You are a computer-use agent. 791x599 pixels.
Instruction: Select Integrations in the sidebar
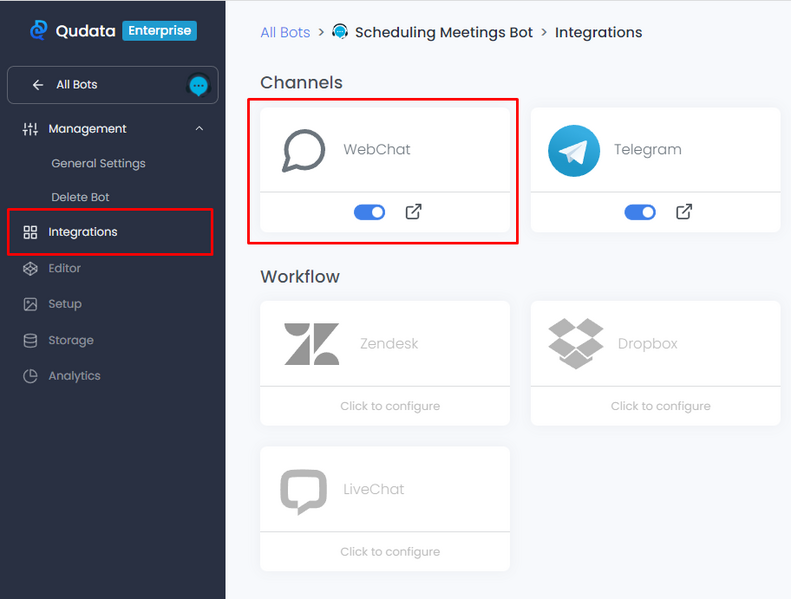click(82, 232)
